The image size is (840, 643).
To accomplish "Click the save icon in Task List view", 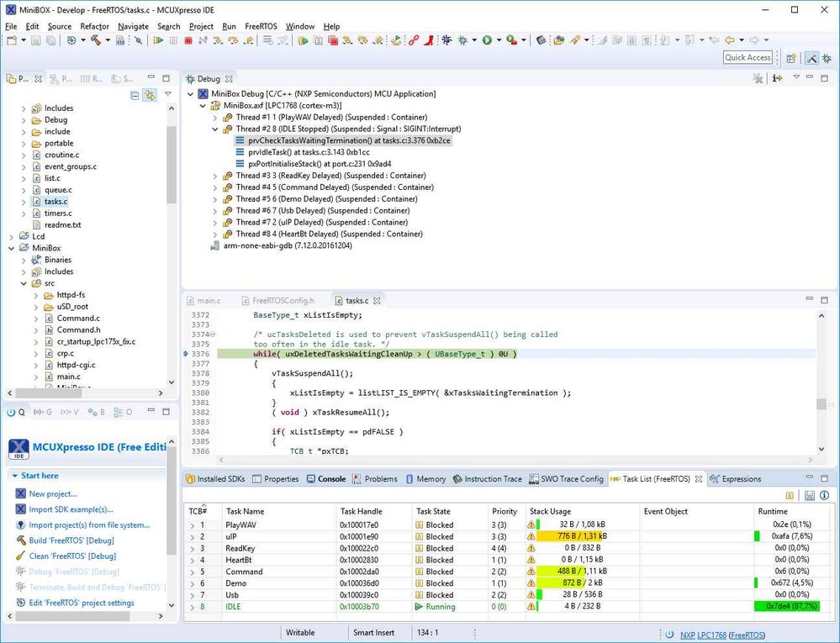I will 809,496.
